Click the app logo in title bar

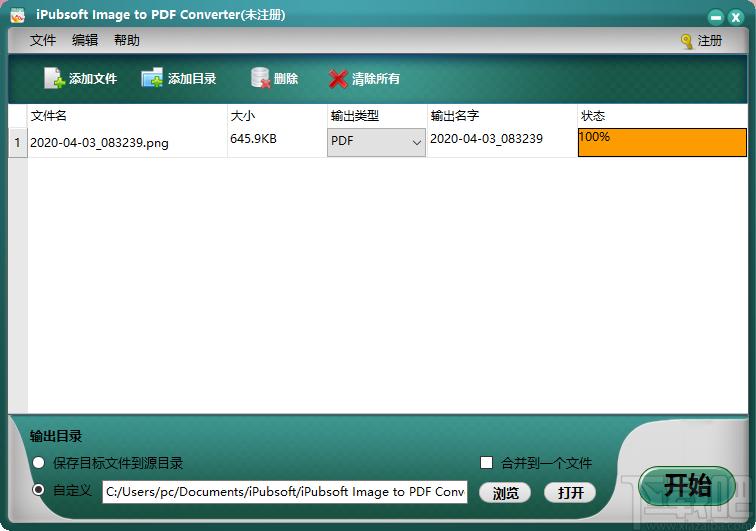pyautogui.click(x=17, y=15)
